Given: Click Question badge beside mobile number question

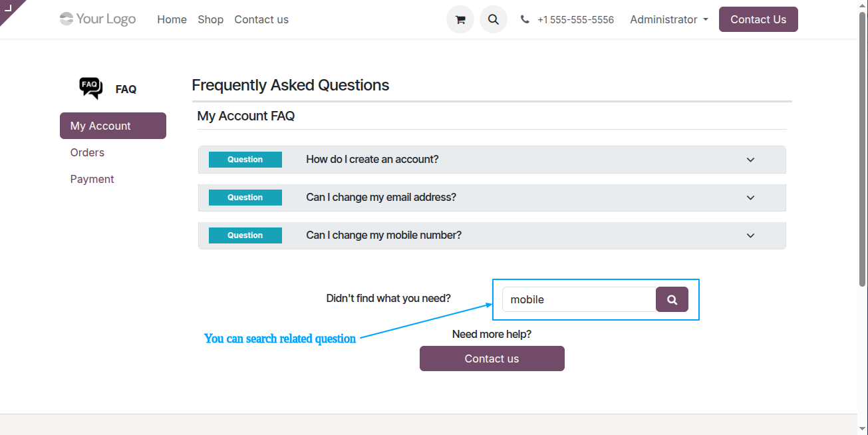Looking at the screenshot, I should [x=245, y=235].
